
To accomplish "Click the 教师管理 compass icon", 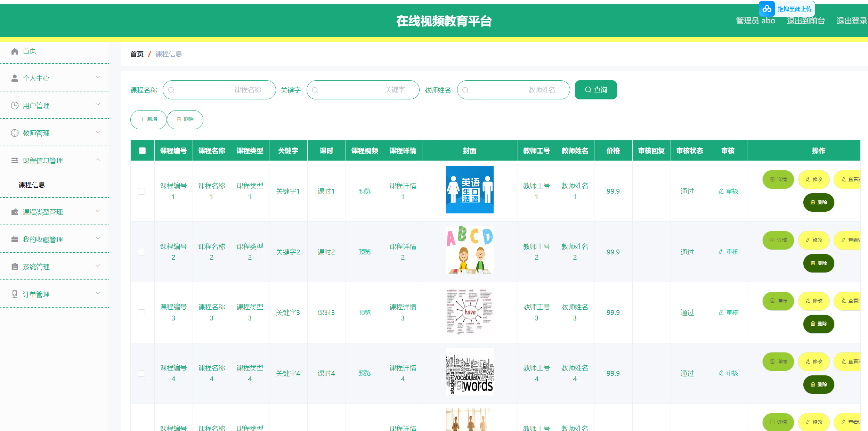I will 15,132.
